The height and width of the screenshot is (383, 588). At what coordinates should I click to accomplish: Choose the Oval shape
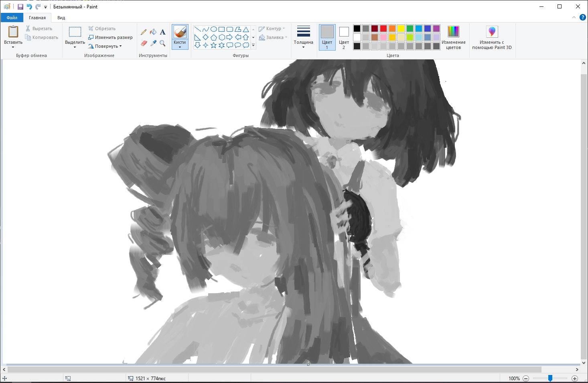213,29
